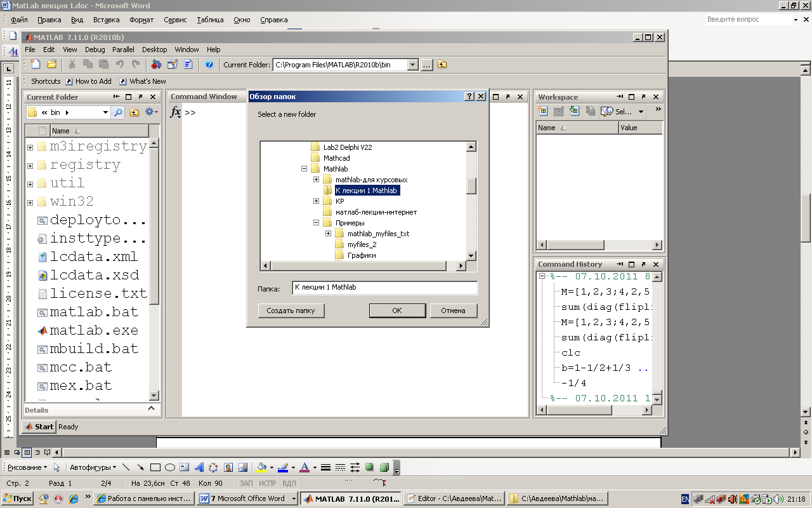Click the up-folder icon in Current Folder panel
This screenshot has width=812, height=508.
(x=134, y=112)
